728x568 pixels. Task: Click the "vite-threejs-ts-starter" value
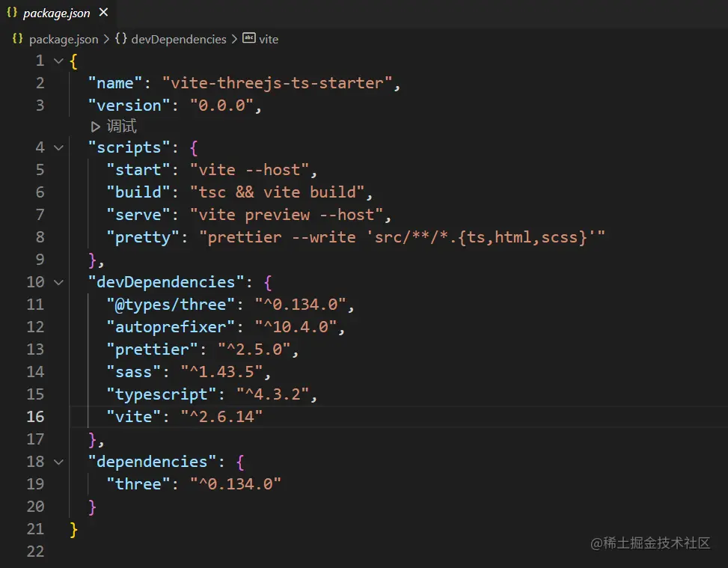click(277, 83)
